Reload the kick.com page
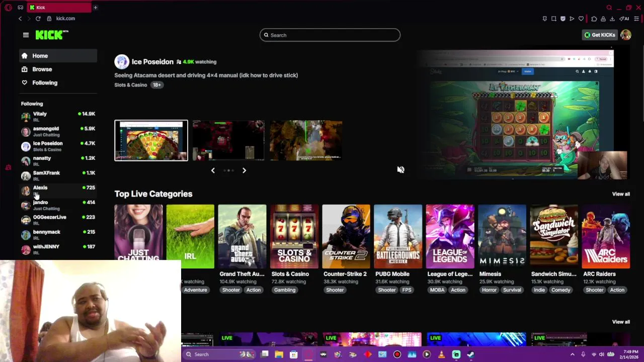 [38, 19]
